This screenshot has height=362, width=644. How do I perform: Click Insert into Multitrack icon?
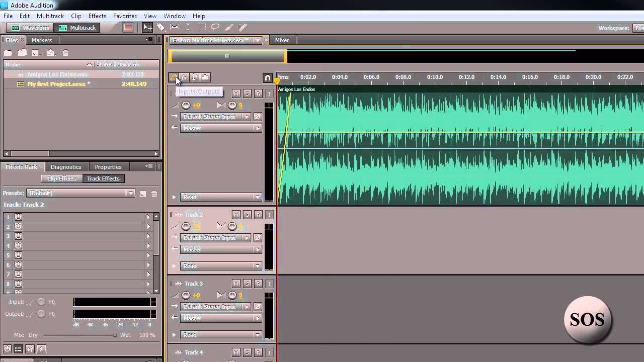50,53
